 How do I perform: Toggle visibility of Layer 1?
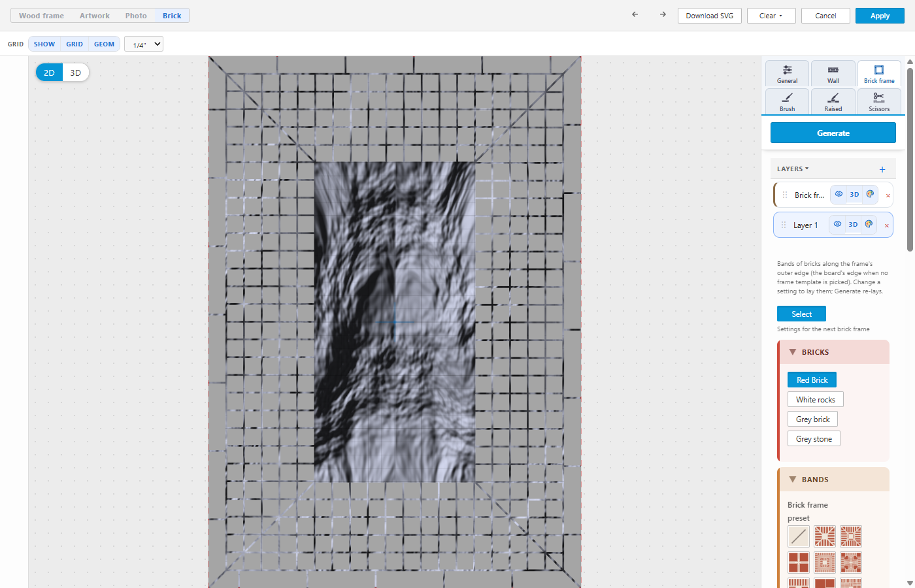(x=837, y=224)
